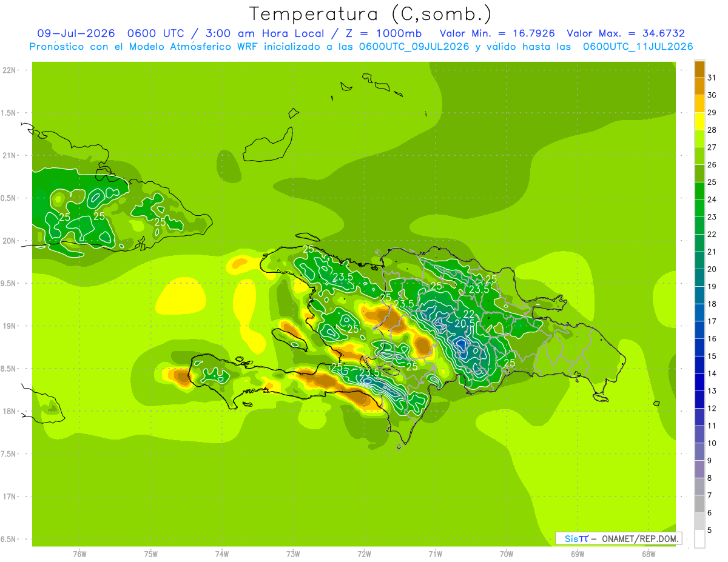Click the '20N' latitude axis label
This screenshot has width=728, height=562.
8,241
